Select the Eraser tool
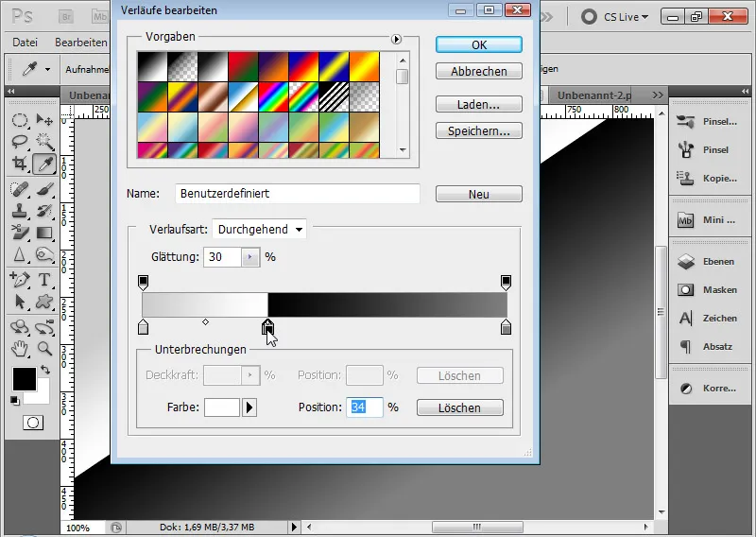The image size is (756, 537). 19,233
